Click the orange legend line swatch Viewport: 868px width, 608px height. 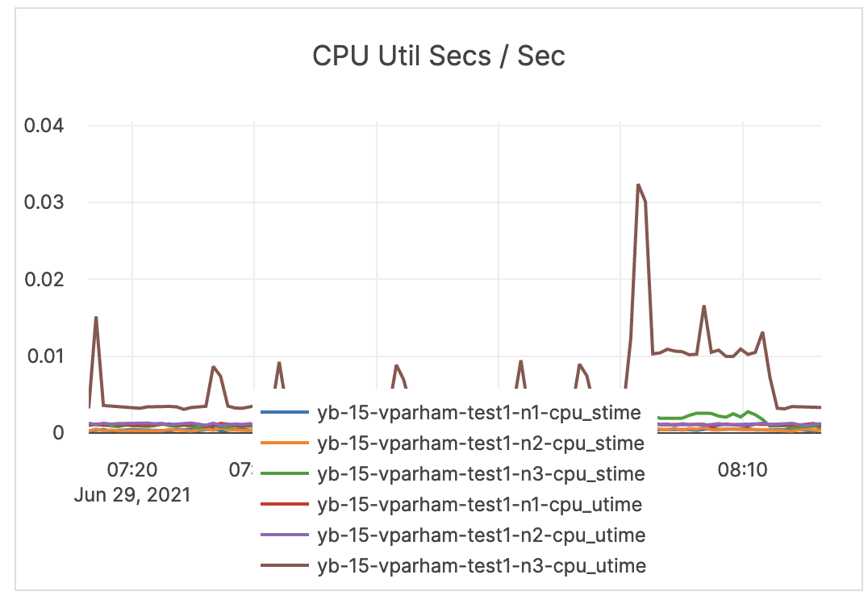286,443
